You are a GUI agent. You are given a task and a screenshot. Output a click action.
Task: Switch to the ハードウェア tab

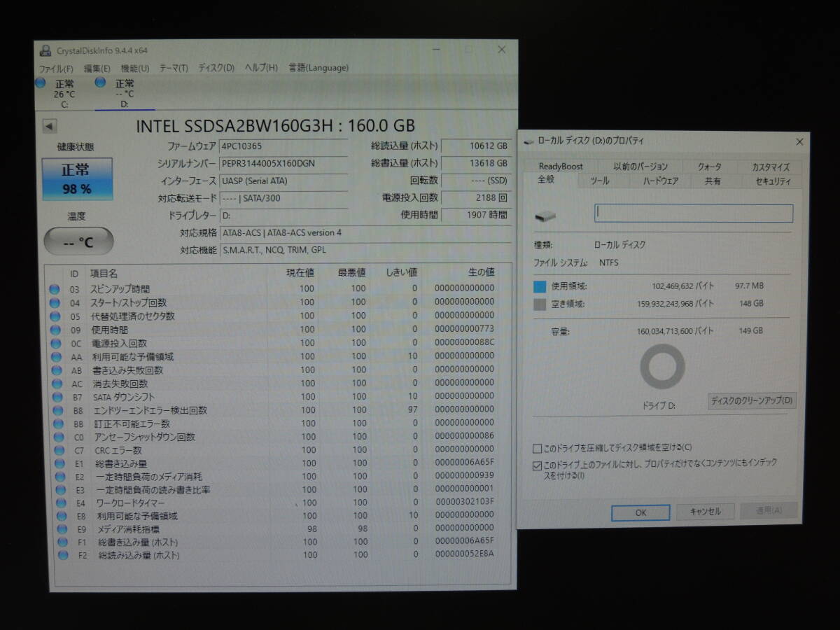pos(660,181)
